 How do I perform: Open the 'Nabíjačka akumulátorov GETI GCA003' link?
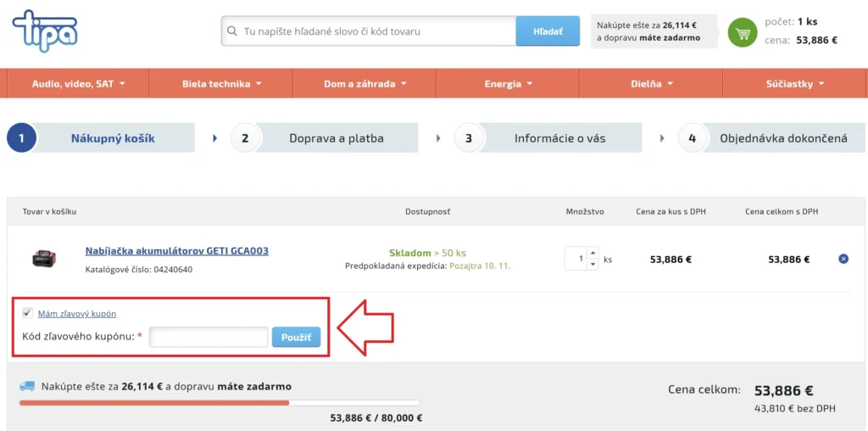coord(176,251)
